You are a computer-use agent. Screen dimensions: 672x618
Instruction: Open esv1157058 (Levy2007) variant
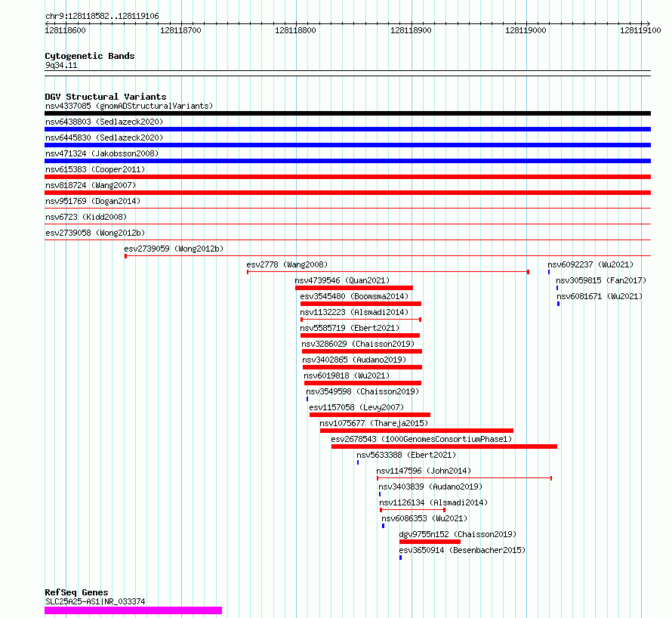[356, 407]
